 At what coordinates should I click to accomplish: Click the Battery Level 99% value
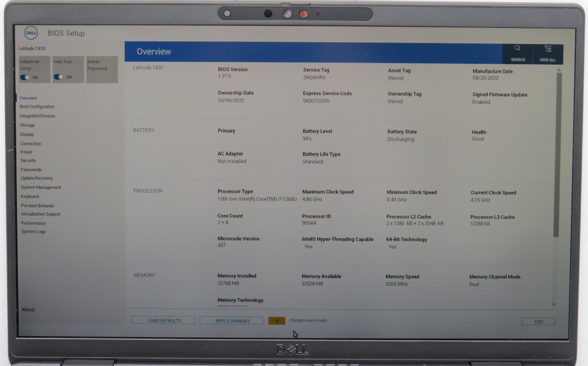[x=307, y=139]
